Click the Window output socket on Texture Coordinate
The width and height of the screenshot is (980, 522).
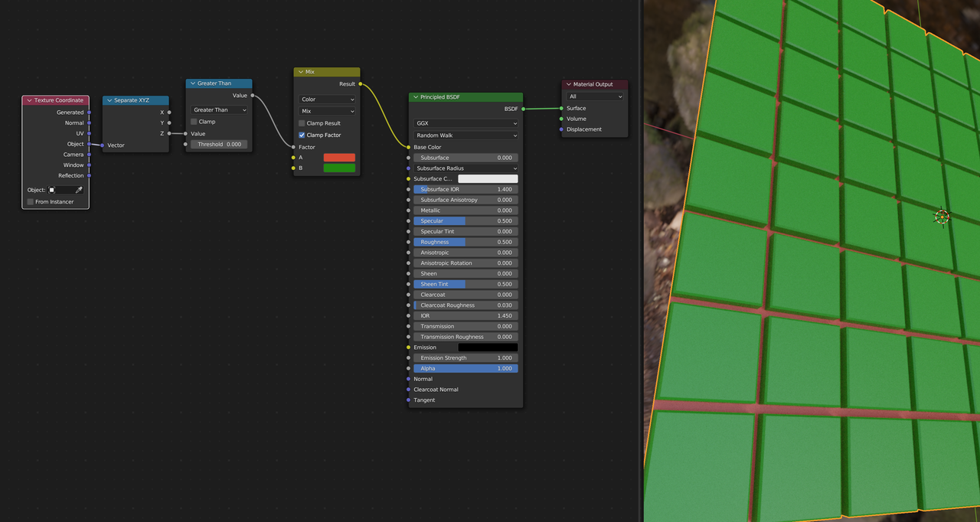point(89,165)
